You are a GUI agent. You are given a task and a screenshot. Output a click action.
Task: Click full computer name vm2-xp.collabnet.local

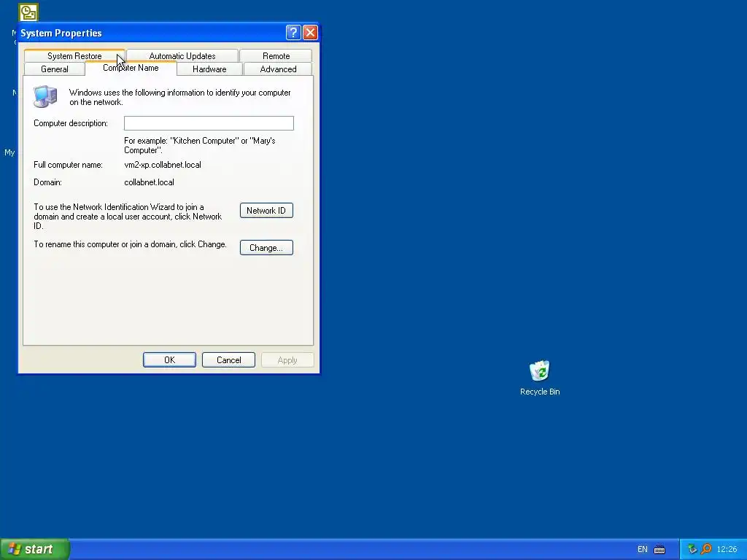click(163, 165)
